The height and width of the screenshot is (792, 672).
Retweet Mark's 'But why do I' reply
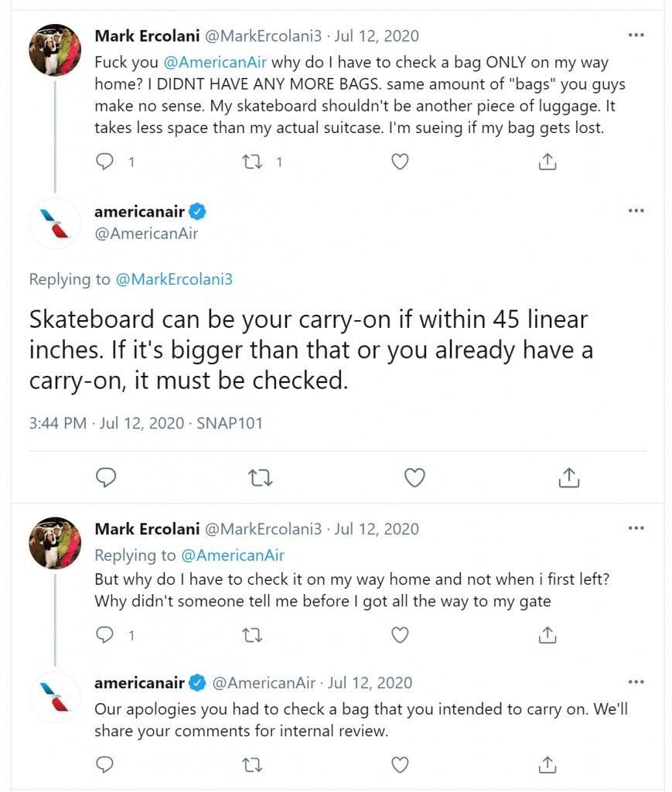(x=252, y=635)
